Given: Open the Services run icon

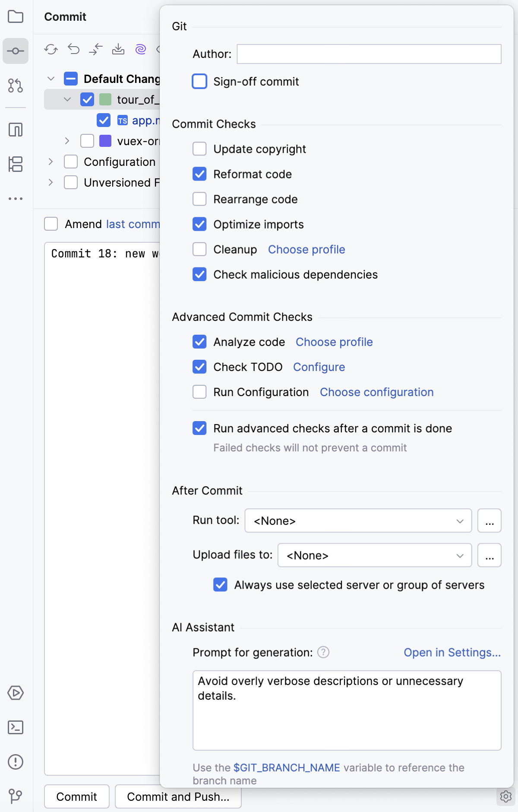Looking at the screenshot, I should (x=16, y=693).
